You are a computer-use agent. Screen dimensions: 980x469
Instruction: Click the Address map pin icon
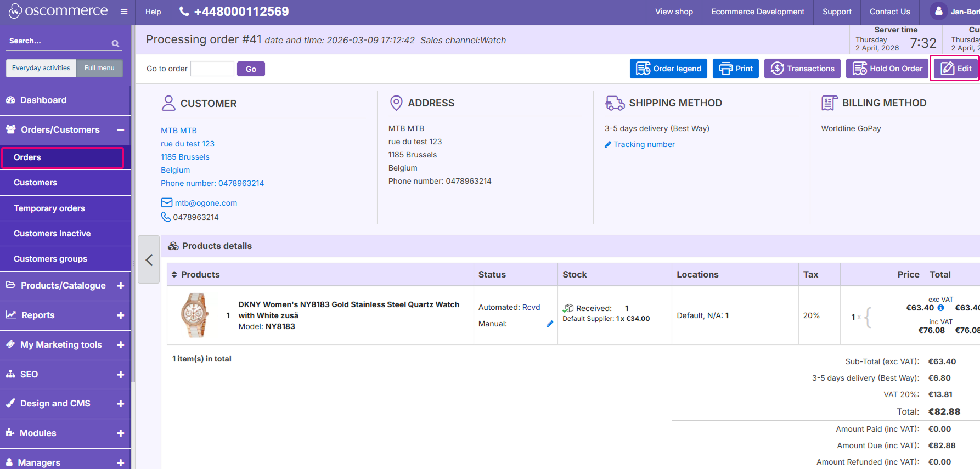396,103
